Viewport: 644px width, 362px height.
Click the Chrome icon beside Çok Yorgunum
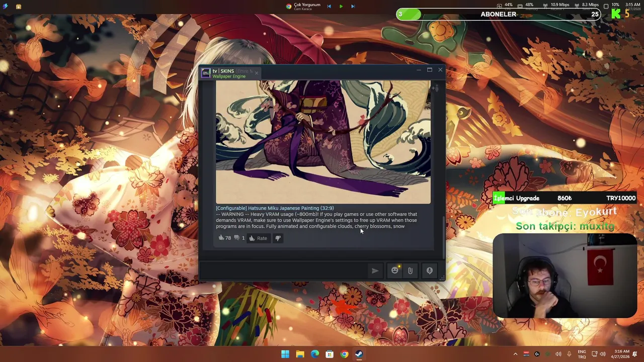[289, 6]
